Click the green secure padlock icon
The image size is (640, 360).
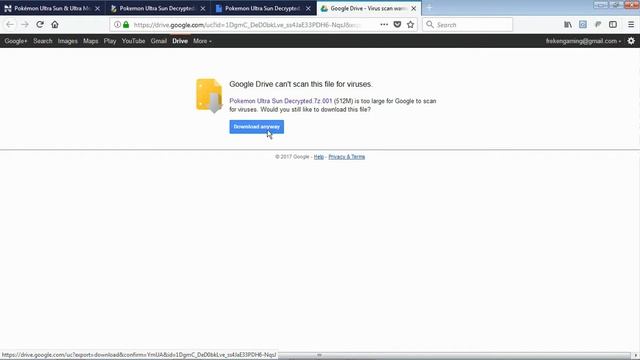[126, 24]
